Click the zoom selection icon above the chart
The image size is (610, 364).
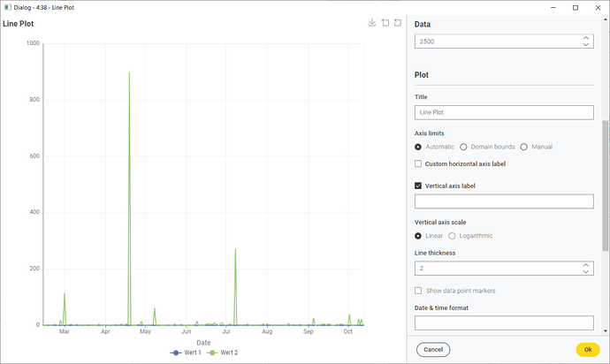[385, 23]
